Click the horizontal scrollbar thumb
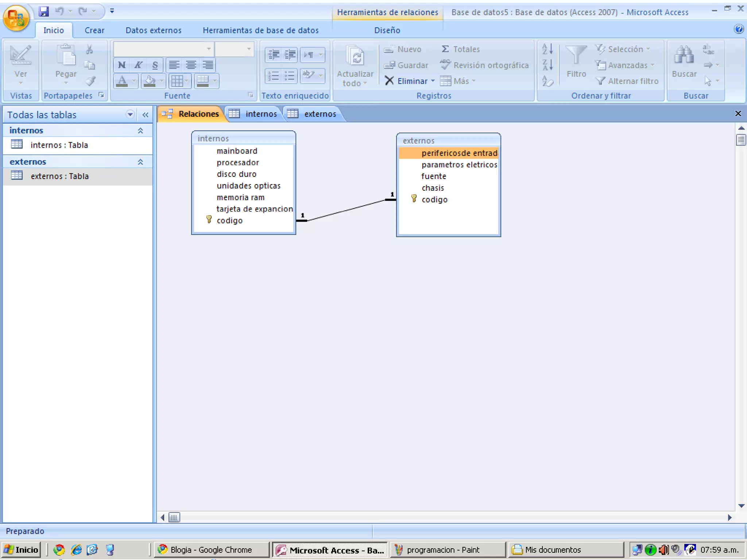The width and height of the screenshot is (747, 560). point(174,517)
